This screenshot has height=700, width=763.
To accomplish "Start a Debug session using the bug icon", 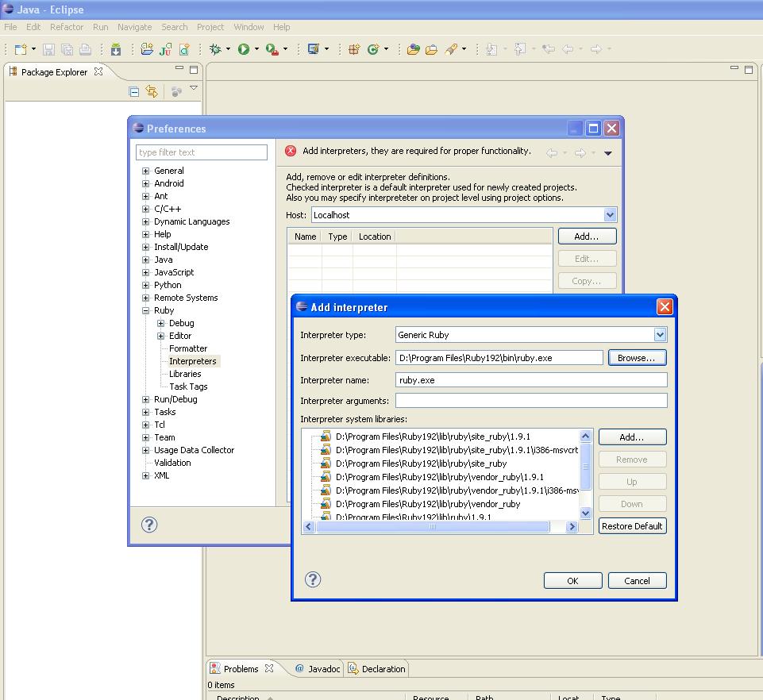I will (215, 48).
